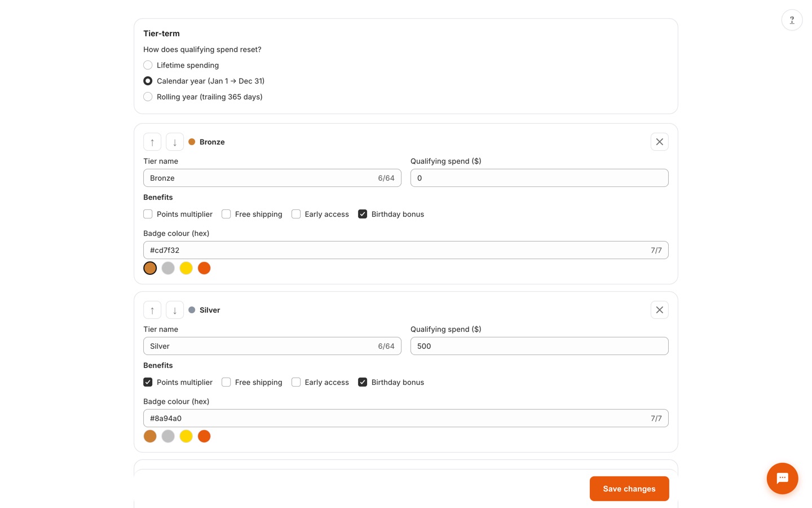This screenshot has height=508, width=812.
Task: Enable Early access for Silver
Action: pyautogui.click(x=296, y=382)
